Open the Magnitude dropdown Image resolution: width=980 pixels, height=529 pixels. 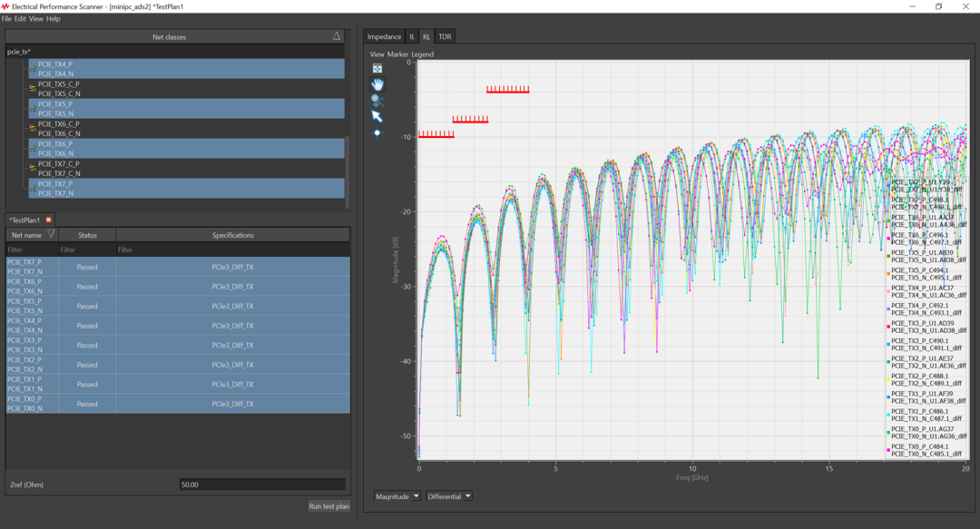point(397,496)
